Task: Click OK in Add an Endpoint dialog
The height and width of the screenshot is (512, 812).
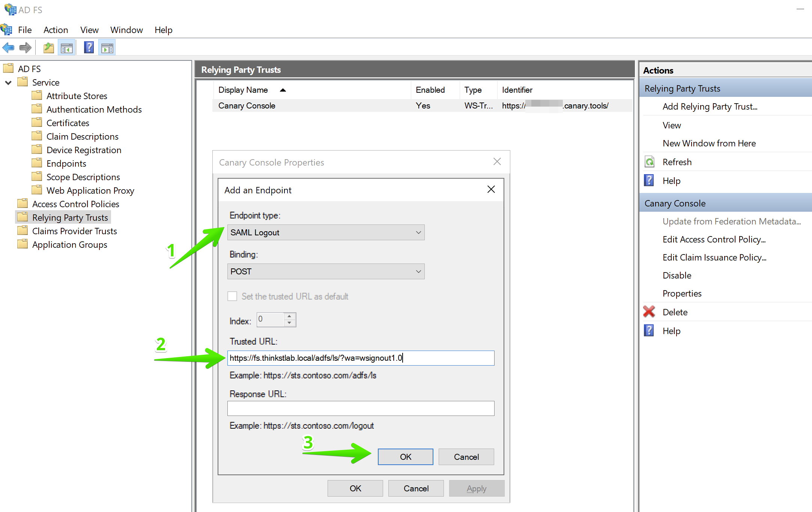Action: [405, 457]
